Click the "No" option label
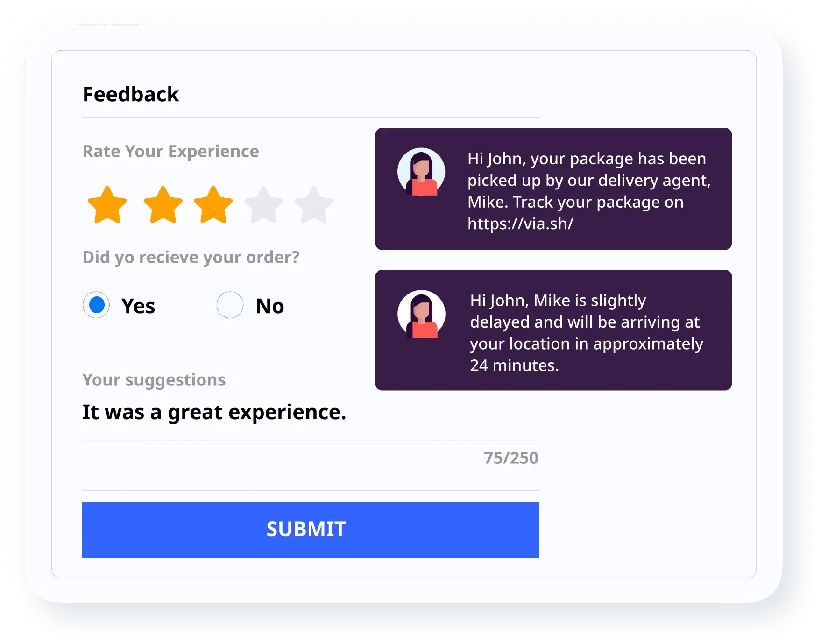 pos(270,306)
